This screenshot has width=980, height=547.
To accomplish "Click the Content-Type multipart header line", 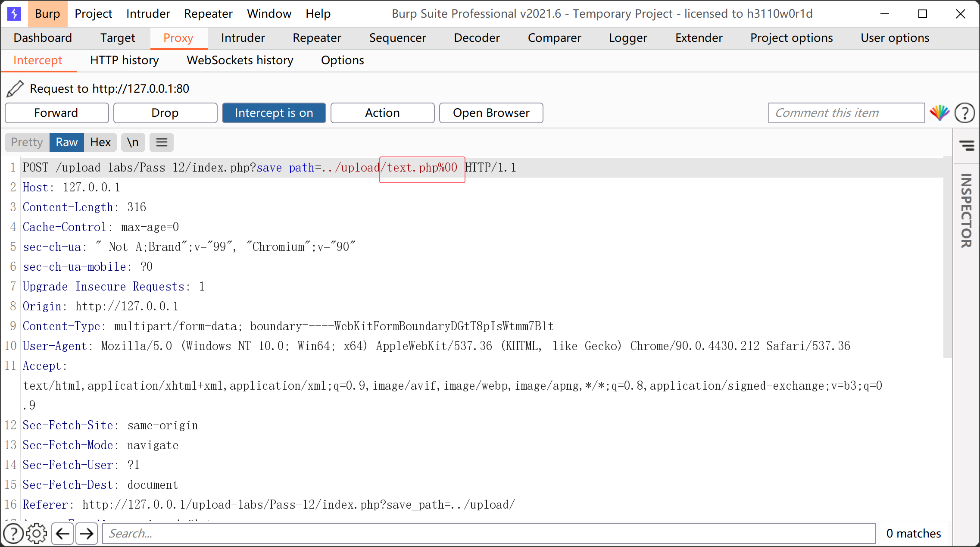I will pyautogui.click(x=288, y=326).
